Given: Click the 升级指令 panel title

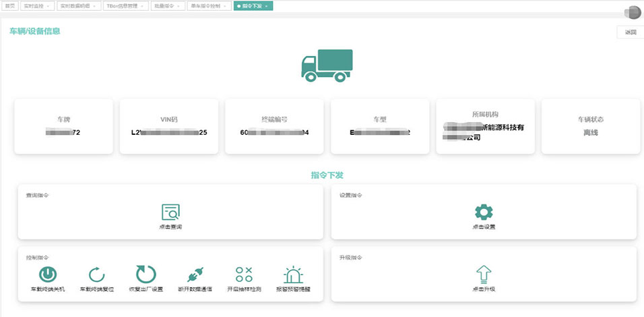Looking at the screenshot, I should (x=351, y=258).
